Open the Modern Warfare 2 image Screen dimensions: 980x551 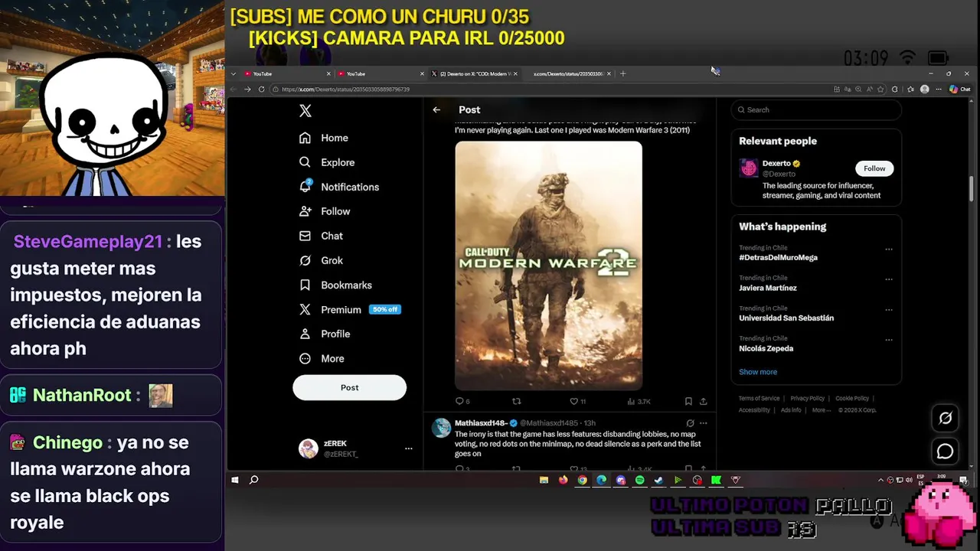548,266
